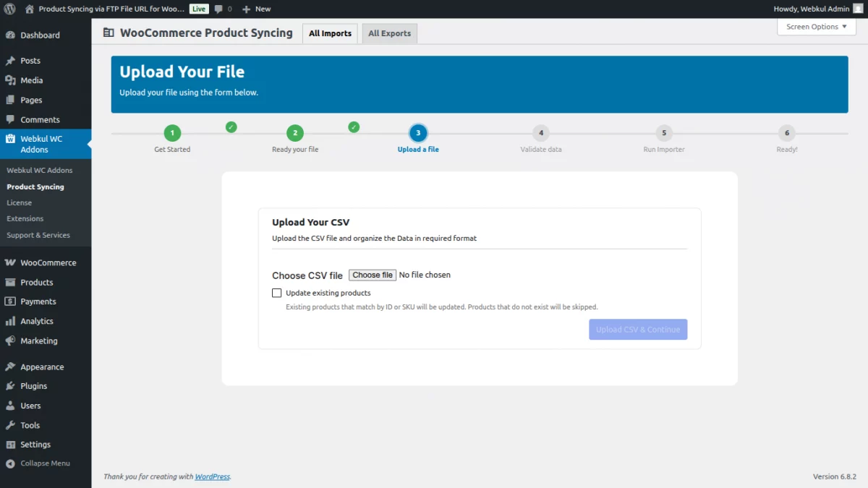Image resolution: width=868 pixels, height=488 pixels.
Task: Click the WooCommerce icon in the sidebar
Action: [10, 262]
